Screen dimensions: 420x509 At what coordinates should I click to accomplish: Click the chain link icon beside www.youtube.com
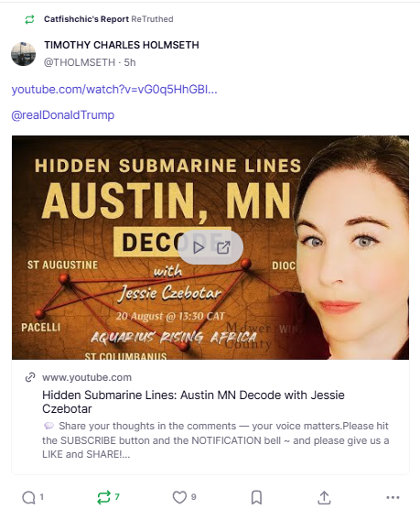point(30,377)
